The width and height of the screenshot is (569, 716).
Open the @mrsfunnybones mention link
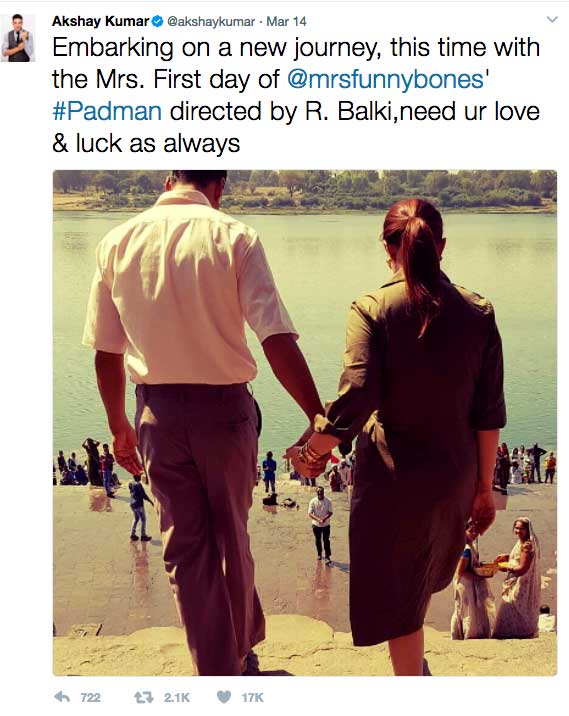385,79
